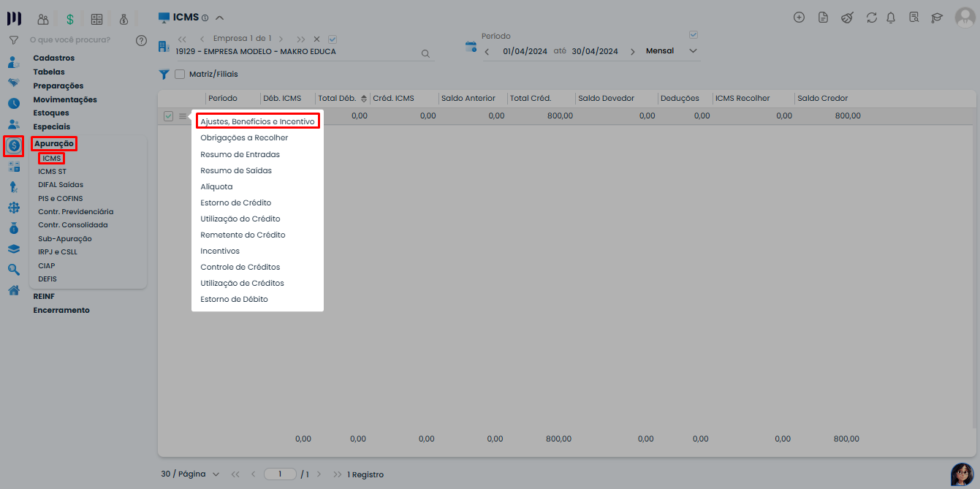Open the handshake icon in left sidebar
Image resolution: width=980 pixels, height=489 pixels.
coord(13,83)
